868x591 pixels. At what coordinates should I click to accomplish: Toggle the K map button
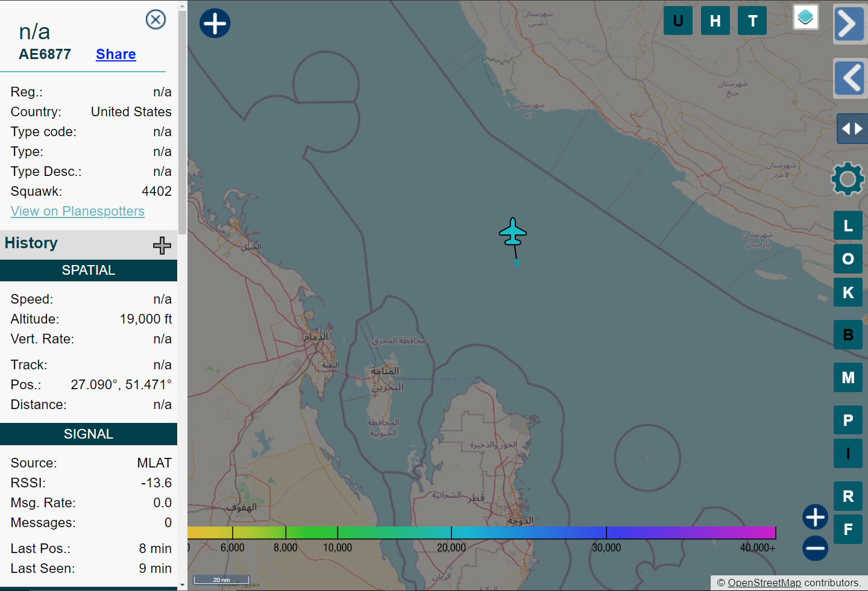tap(848, 293)
